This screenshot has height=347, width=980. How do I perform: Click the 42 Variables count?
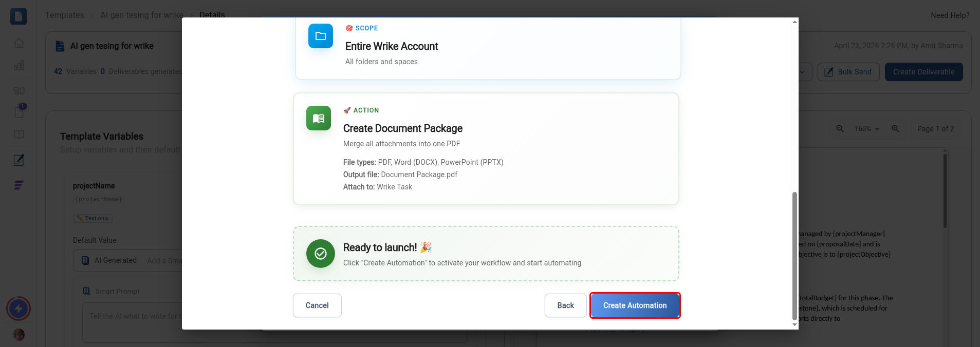pyautogui.click(x=75, y=71)
